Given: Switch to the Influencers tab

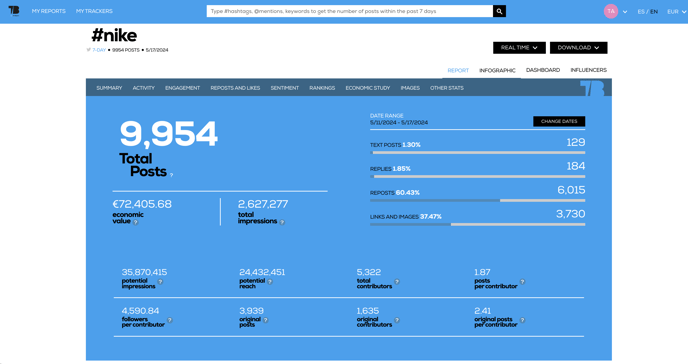Looking at the screenshot, I should tap(588, 70).
